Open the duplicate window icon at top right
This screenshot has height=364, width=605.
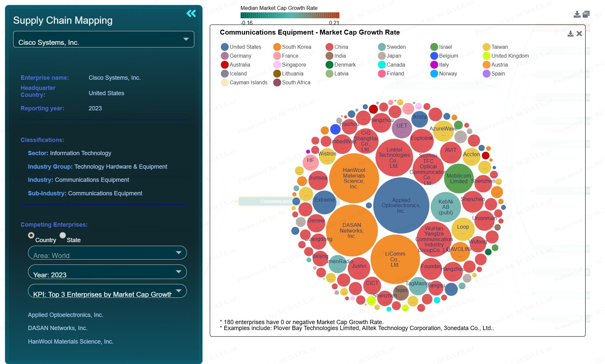pos(586,14)
